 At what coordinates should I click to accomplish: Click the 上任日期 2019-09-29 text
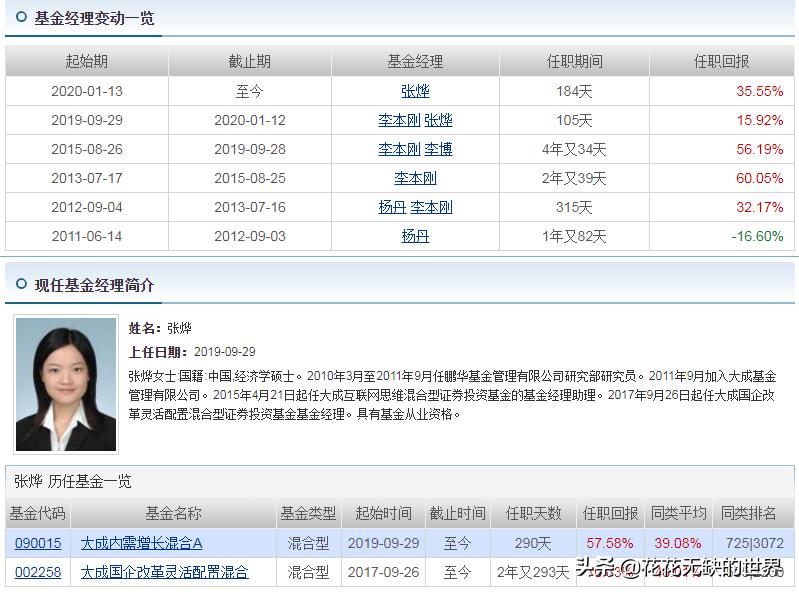click(x=192, y=352)
